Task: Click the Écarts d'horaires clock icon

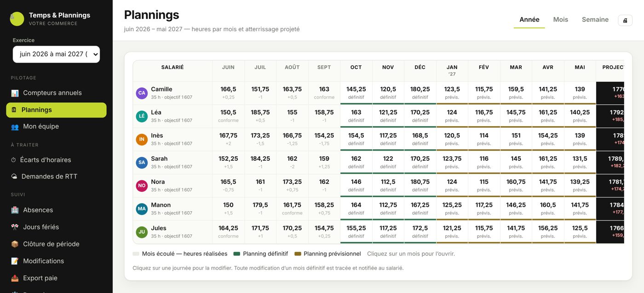Action: (x=14, y=160)
